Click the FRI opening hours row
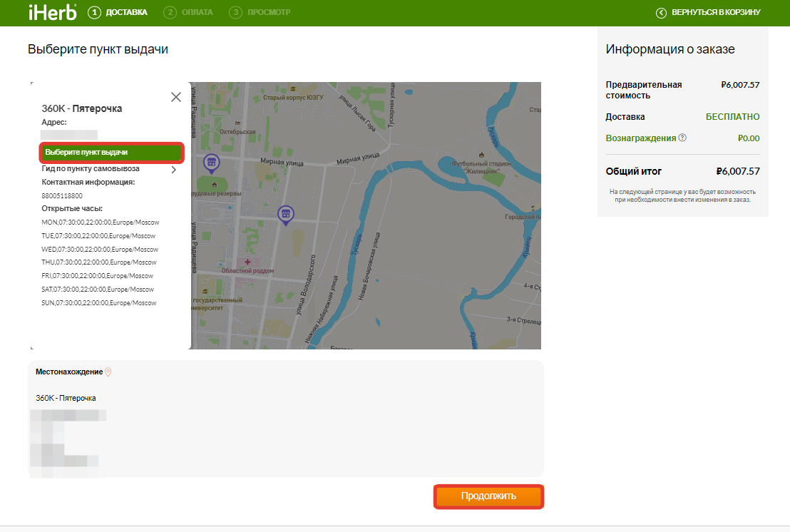Viewport: 790px width, 532px height. (97, 276)
